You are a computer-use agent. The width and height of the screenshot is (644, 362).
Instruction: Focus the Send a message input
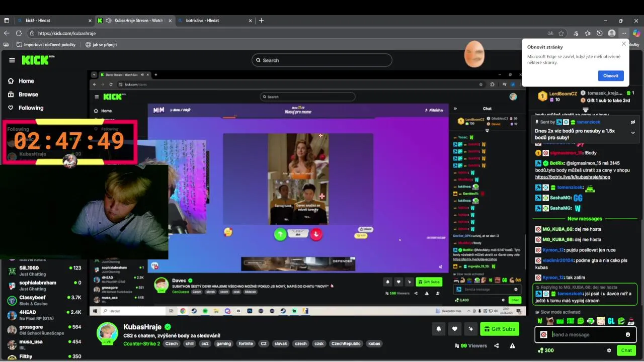(586, 334)
